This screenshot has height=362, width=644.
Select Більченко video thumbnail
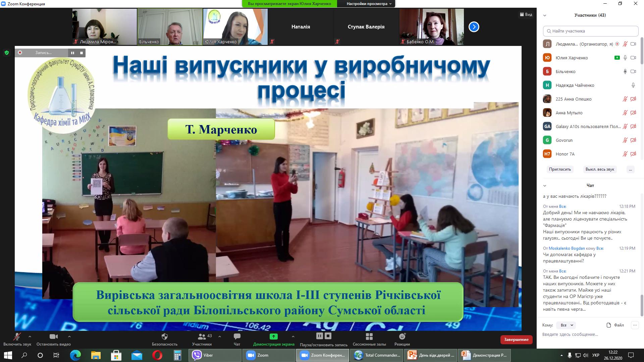(x=170, y=27)
